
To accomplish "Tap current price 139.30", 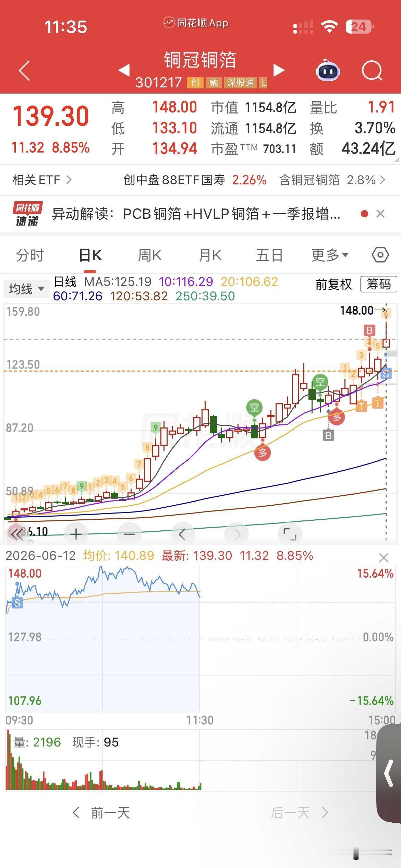I will tap(51, 116).
